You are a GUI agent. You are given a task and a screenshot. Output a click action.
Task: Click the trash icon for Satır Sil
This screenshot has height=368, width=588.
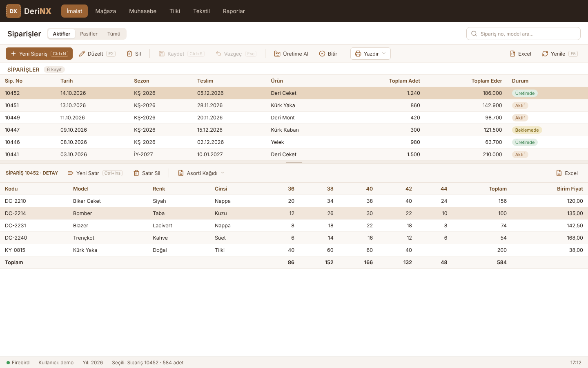tap(136, 173)
